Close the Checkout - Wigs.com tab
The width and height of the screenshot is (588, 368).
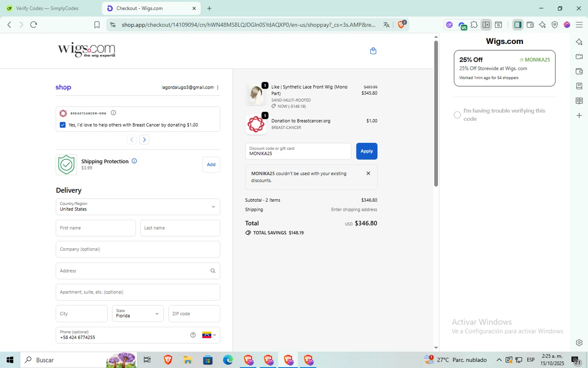(x=194, y=8)
